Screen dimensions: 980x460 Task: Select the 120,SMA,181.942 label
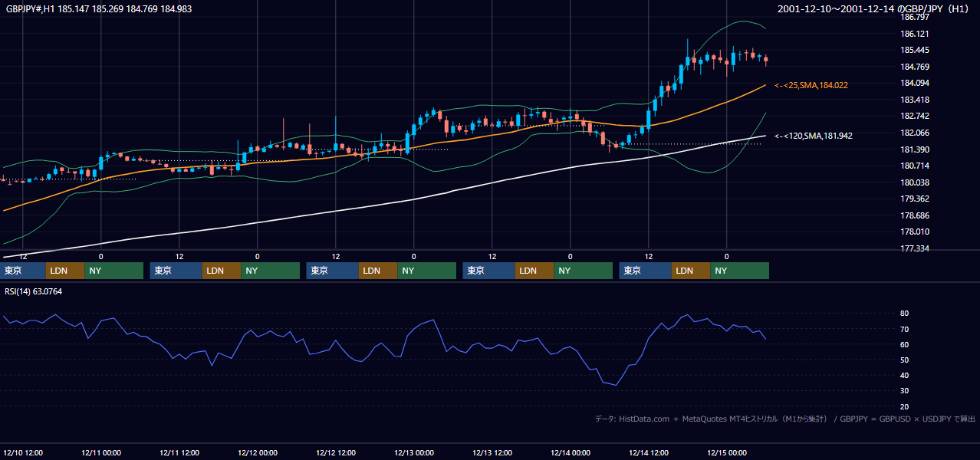pyautogui.click(x=814, y=136)
